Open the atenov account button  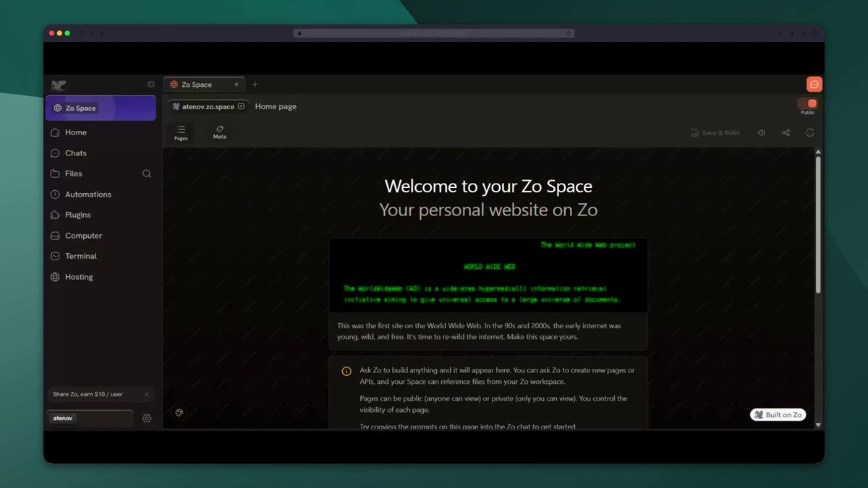coord(90,418)
